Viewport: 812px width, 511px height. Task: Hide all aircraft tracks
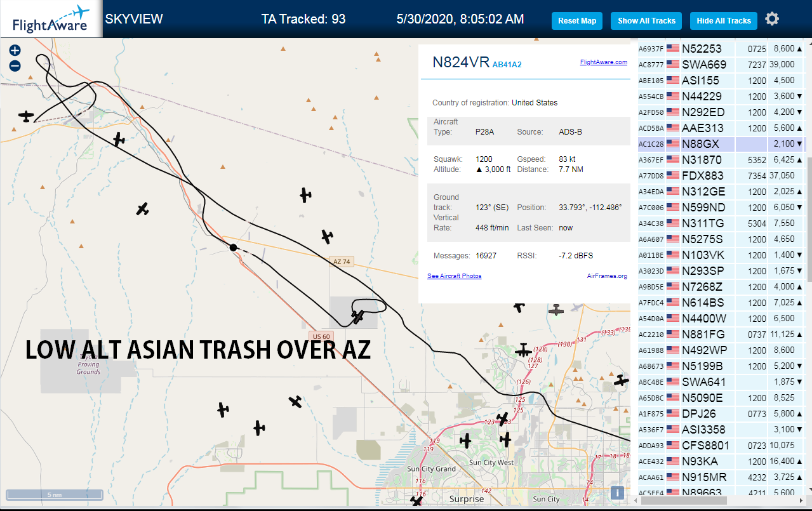pos(724,20)
